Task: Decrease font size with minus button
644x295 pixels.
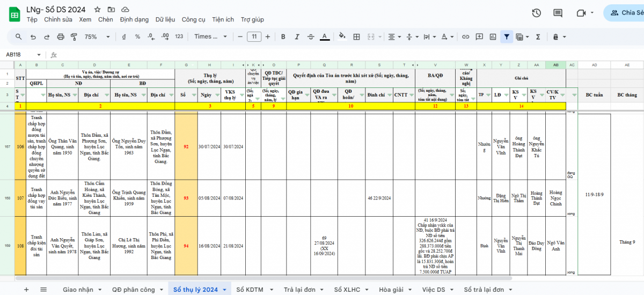Action: point(240,36)
